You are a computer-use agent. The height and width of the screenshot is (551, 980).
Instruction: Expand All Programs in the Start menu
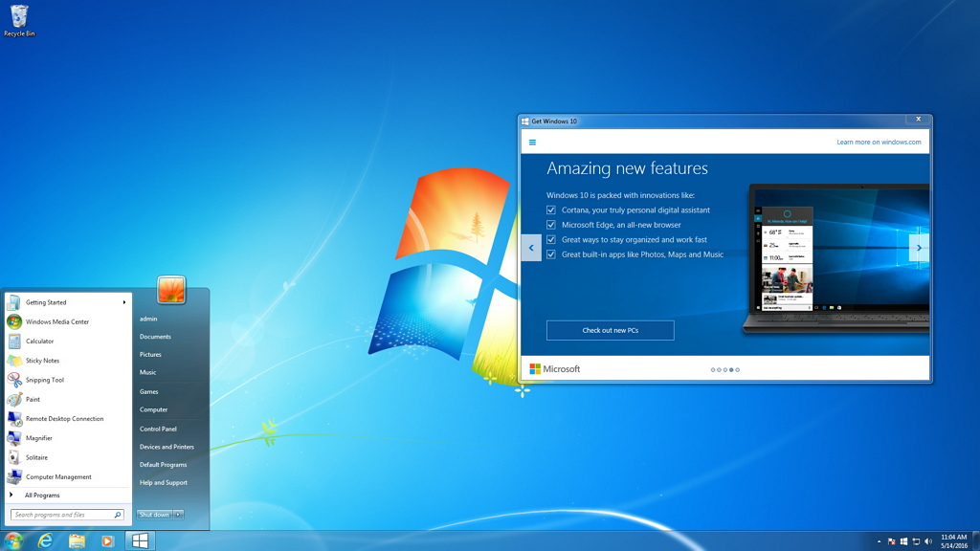[x=42, y=496]
